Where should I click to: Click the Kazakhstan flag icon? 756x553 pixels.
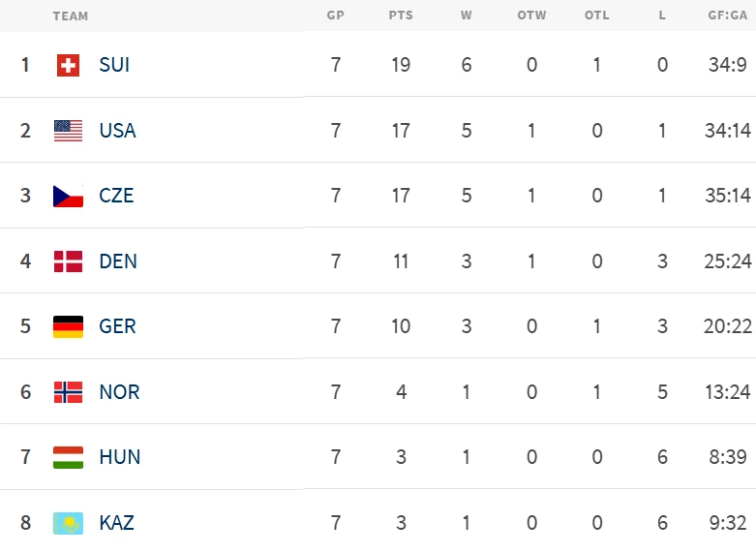(x=68, y=523)
